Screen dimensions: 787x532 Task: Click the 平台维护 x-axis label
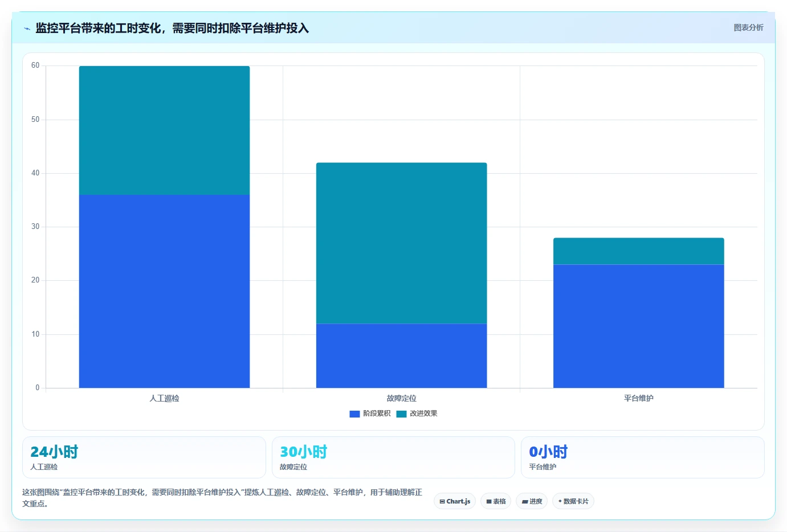638,398
